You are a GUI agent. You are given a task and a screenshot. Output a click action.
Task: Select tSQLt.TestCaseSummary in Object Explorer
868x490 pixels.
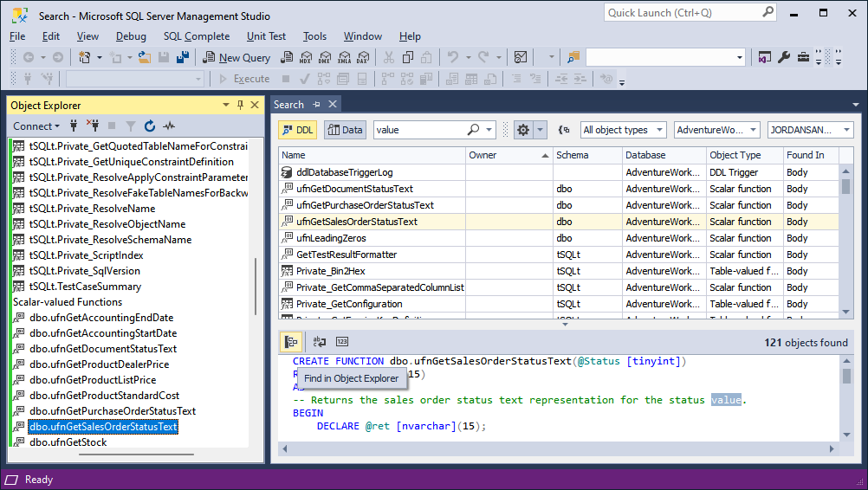pyautogui.click(x=85, y=287)
